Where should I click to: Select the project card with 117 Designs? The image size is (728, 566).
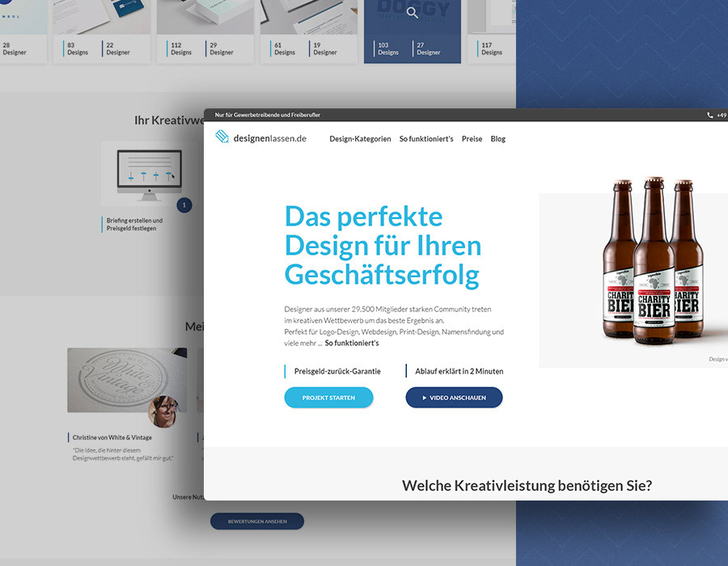tap(491, 31)
